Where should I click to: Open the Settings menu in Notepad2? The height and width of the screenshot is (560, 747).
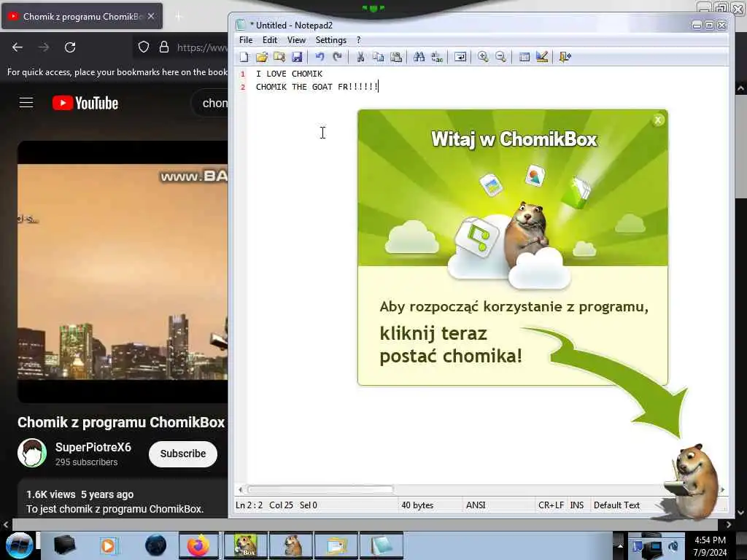click(x=330, y=40)
